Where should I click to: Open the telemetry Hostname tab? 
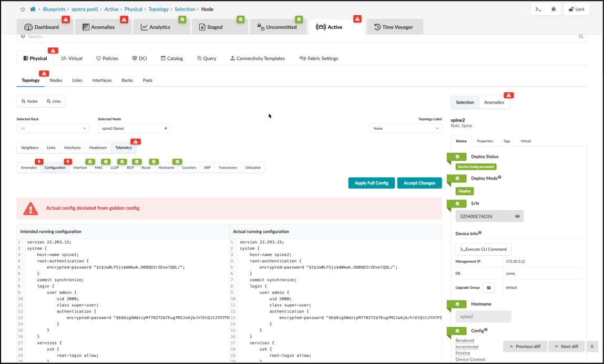point(167,168)
